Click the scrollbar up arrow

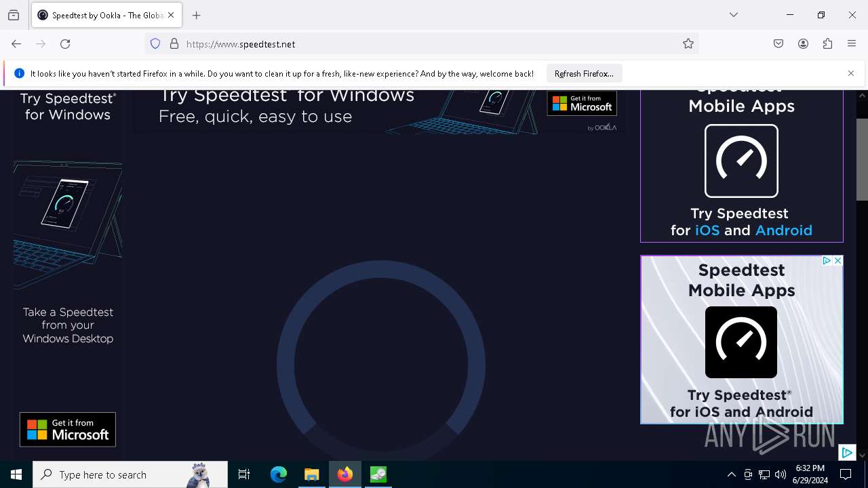click(862, 96)
